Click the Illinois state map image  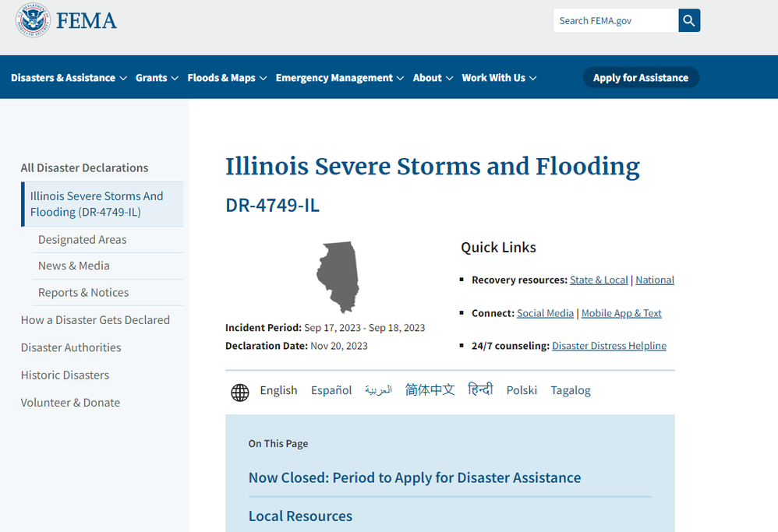coord(338,277)
